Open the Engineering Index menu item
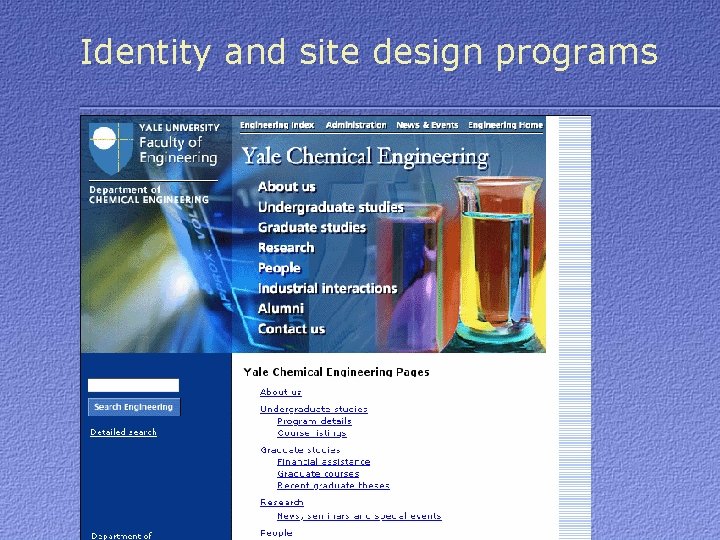Screen dimensions: 720x540 [277, 125]
